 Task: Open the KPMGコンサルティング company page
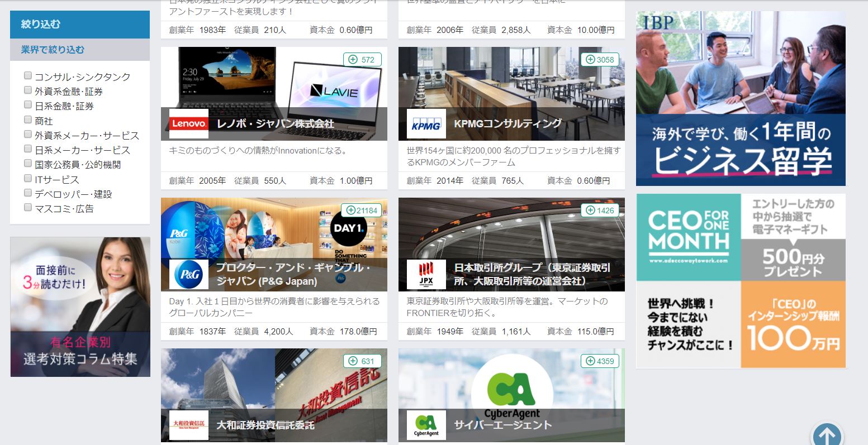click(x=507, y=124)
